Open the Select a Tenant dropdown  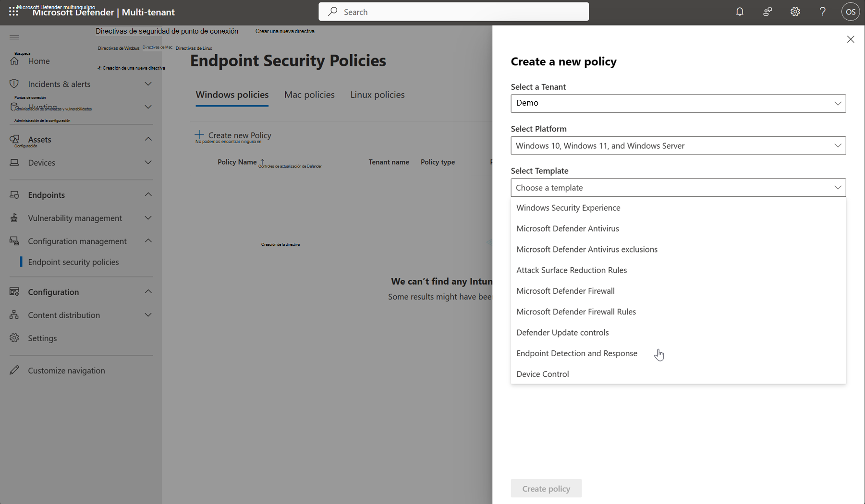pyautogui.click(x=678, y=103)
